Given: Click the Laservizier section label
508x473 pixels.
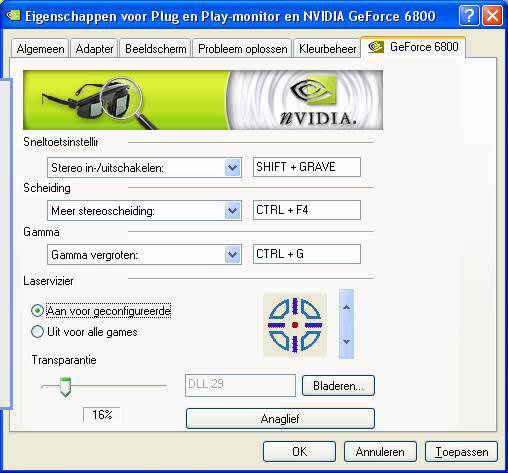Looking at the screenshot, I should pos(48,281).
